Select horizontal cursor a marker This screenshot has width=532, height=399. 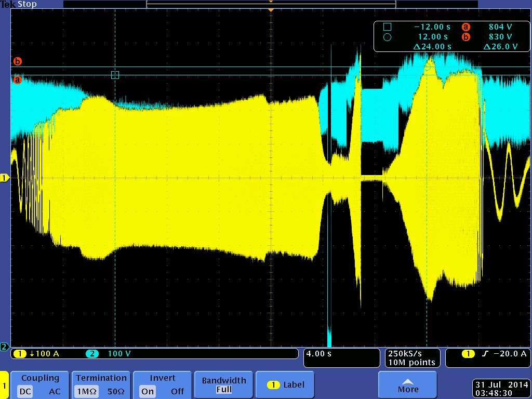pos(17,81)
